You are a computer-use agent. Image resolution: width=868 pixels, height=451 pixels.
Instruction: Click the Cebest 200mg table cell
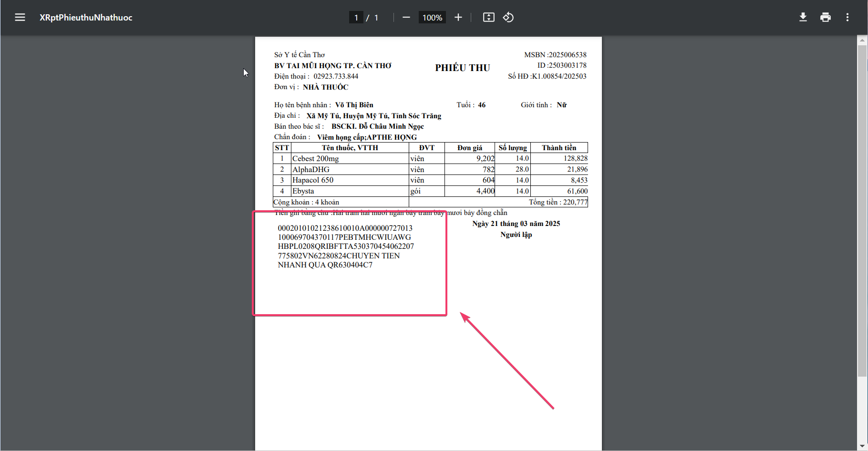(350, 159)
